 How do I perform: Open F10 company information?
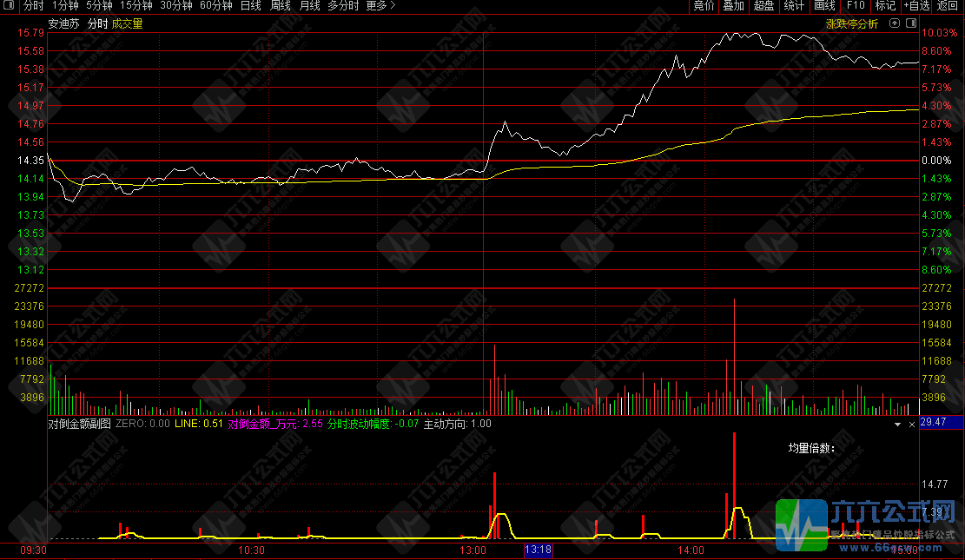point(856,6)
